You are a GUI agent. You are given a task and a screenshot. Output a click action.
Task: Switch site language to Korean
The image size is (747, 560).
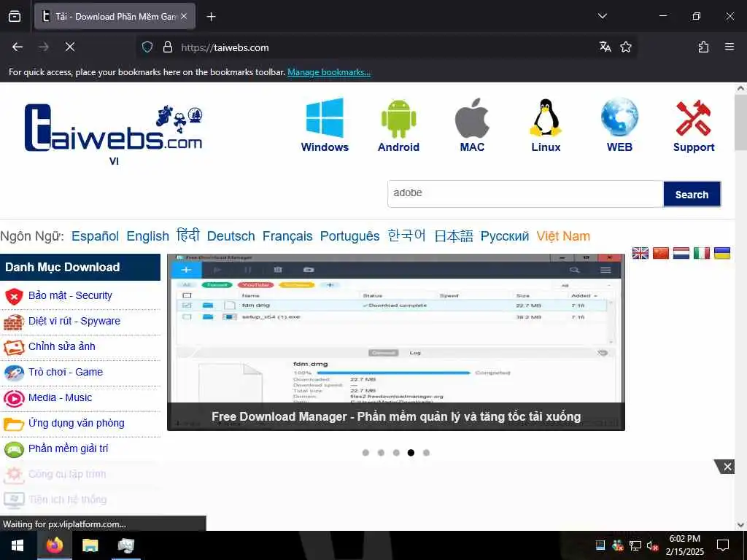(x=406, y=236)
